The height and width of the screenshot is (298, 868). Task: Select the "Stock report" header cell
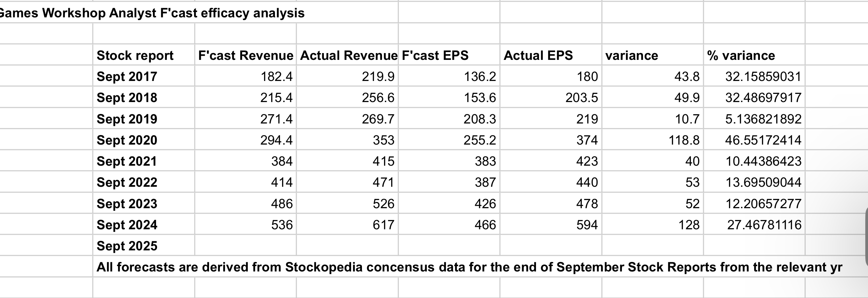(x=135, y=55)
